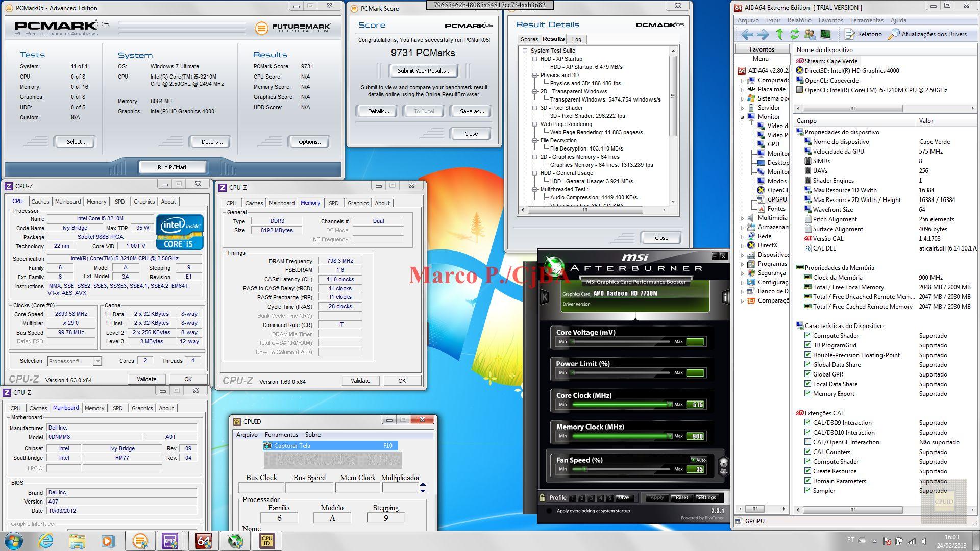Open the Windows Start button
This screenshot has height=551, width=980.
click(13, 541)
